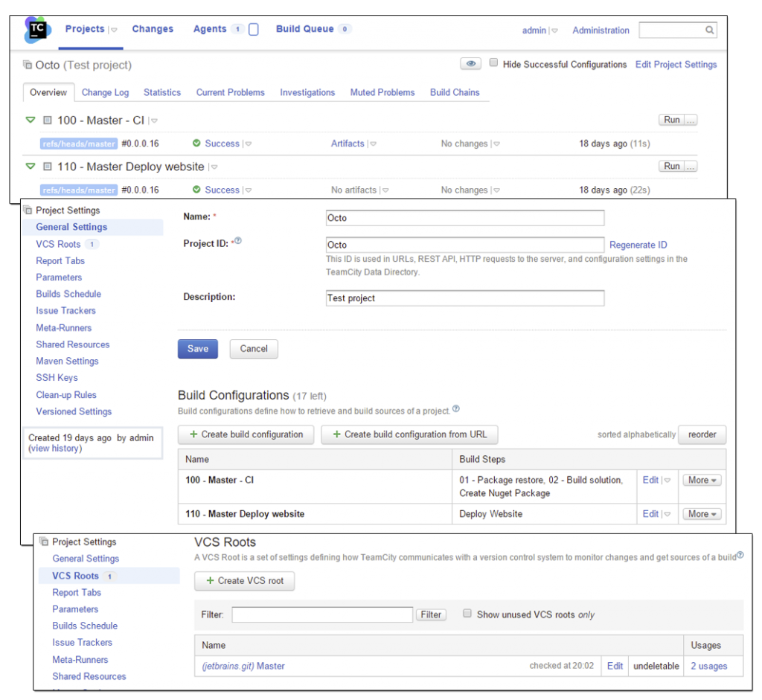Click the ellipsis run options for 110 - Master Deploy website

point(691,166)
